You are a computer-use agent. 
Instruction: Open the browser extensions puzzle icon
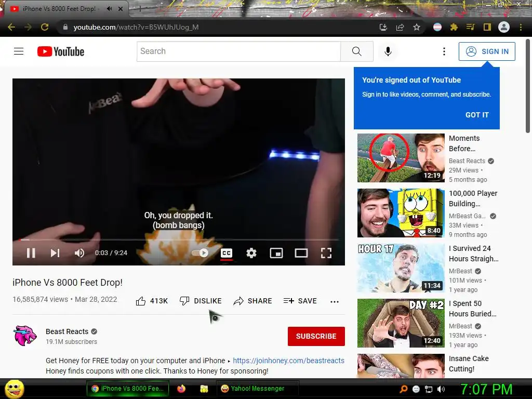pos(454,27)
